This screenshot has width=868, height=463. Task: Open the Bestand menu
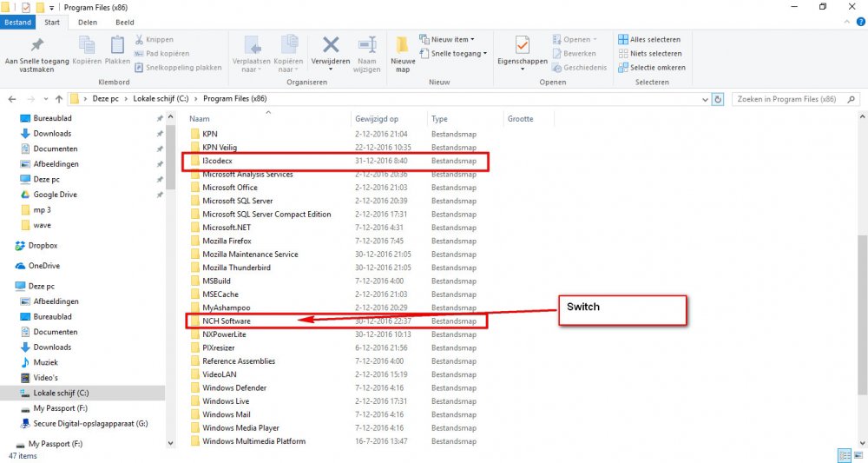[17, 23]
